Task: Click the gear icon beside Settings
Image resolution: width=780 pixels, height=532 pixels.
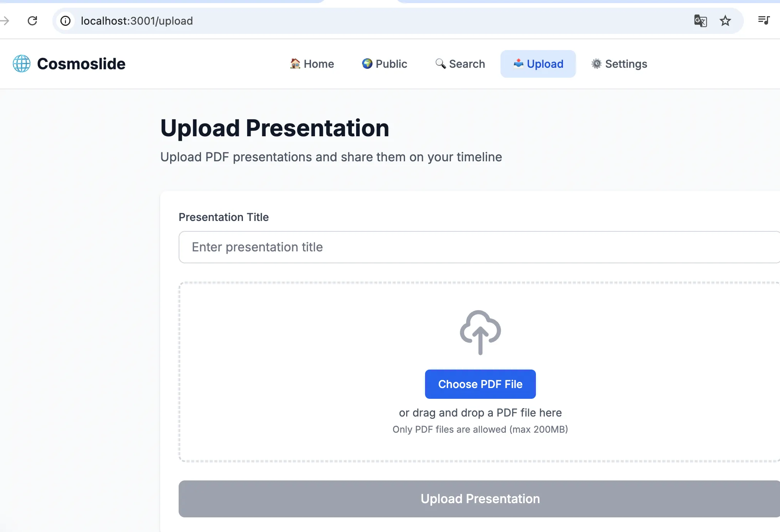Action: click(x=596, y=64)
